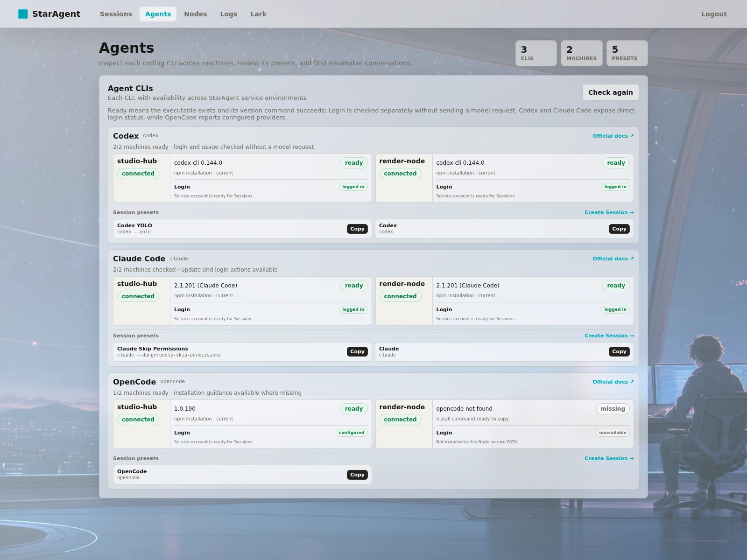Click 'codex-cli 0.144.0' on studio-hub
The width and height of the screenshot is (747, 560).
point(198,163)
